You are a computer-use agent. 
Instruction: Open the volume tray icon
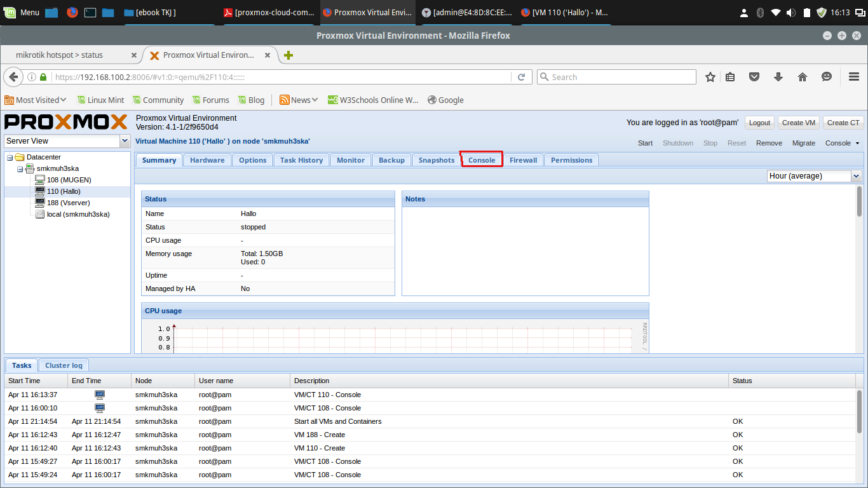[x=791, y=12]
